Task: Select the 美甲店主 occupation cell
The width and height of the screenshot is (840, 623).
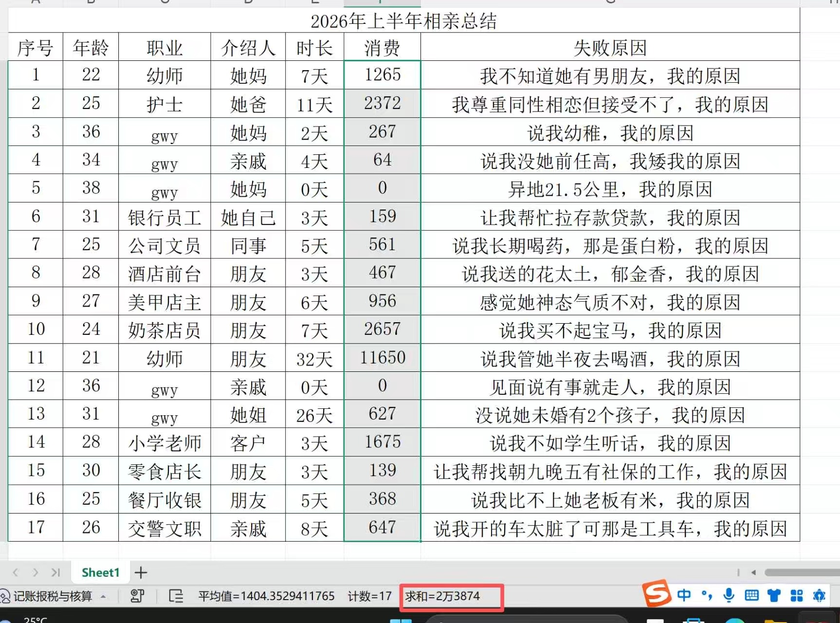Action: 164,301
